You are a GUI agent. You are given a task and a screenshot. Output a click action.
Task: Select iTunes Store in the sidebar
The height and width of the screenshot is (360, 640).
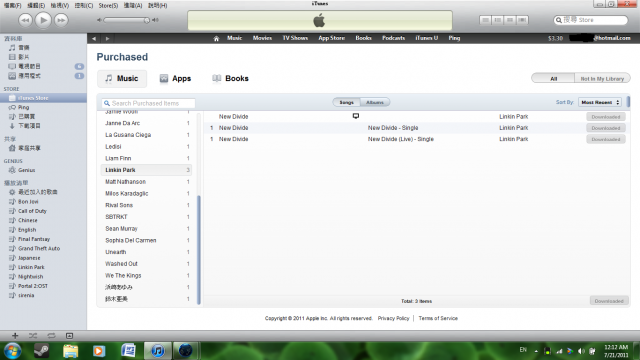[43, 98]
